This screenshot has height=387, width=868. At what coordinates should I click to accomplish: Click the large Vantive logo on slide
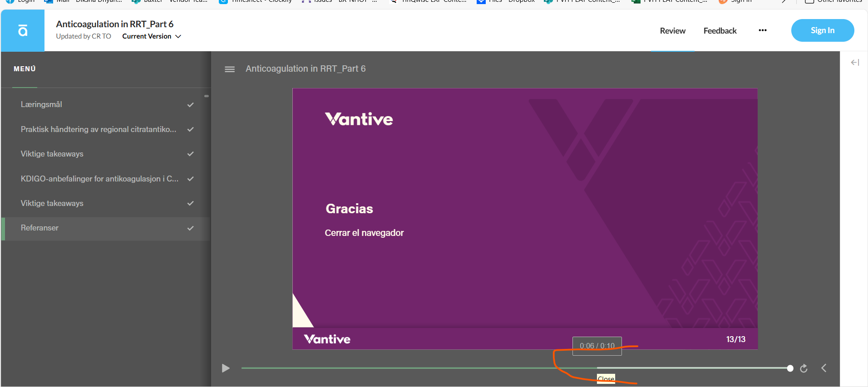tap(359, 119)
